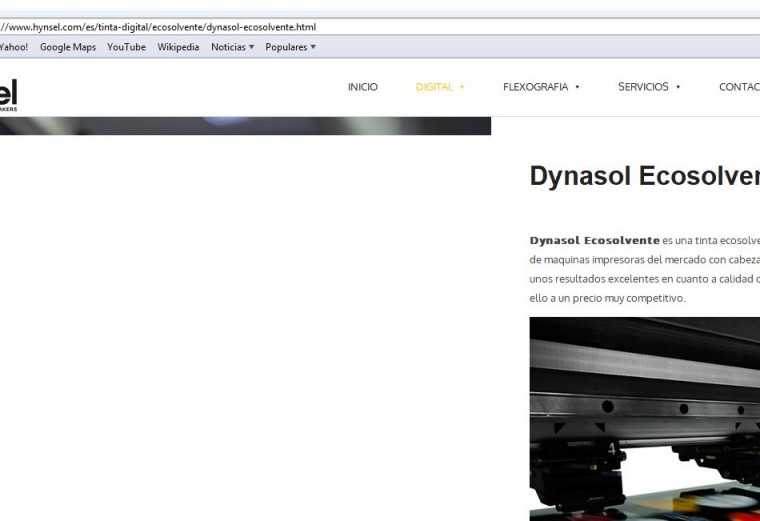Click the printer head product photo
The width and height of the screenshot is (760, 521).
click(644, 418)
